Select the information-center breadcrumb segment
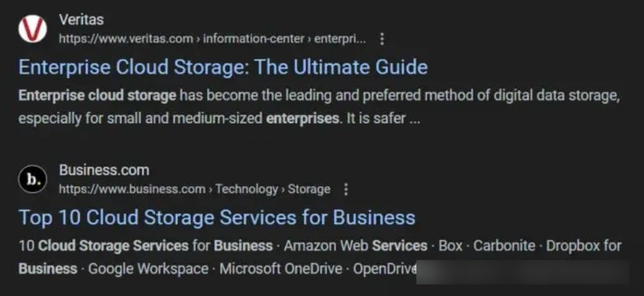 click(x=254, y=39)
